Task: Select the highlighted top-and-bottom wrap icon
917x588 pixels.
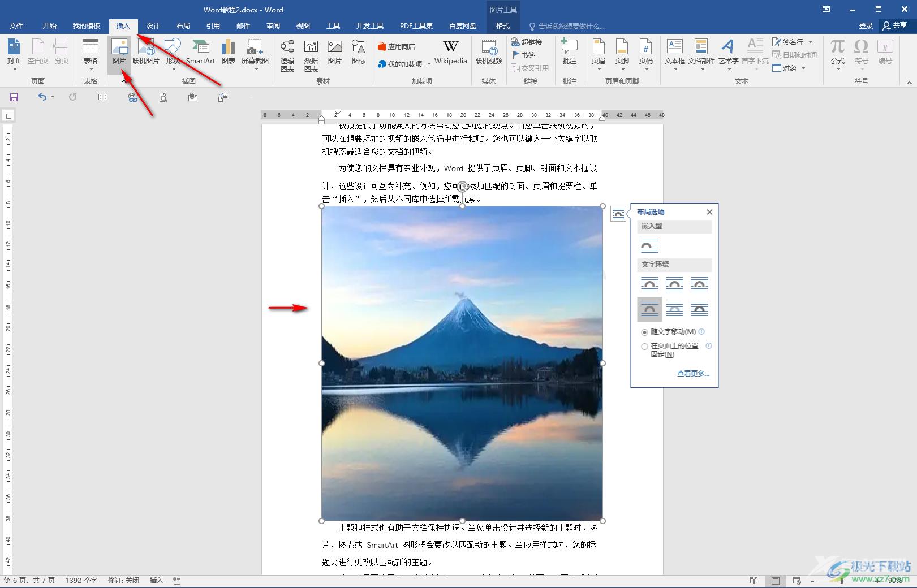Action: (649, 309)
